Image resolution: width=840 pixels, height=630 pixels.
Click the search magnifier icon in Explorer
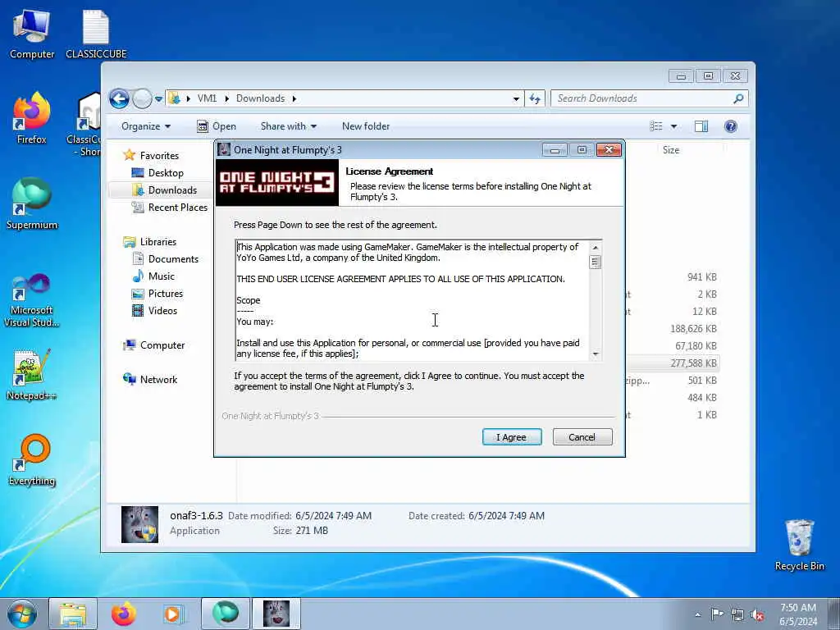739,98
